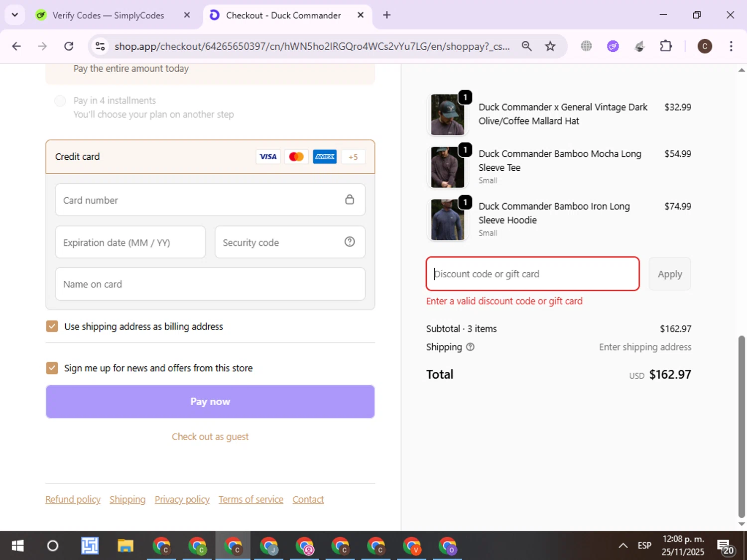Click the Pay now button
The image size is (747, 560).
click(210, 402)
